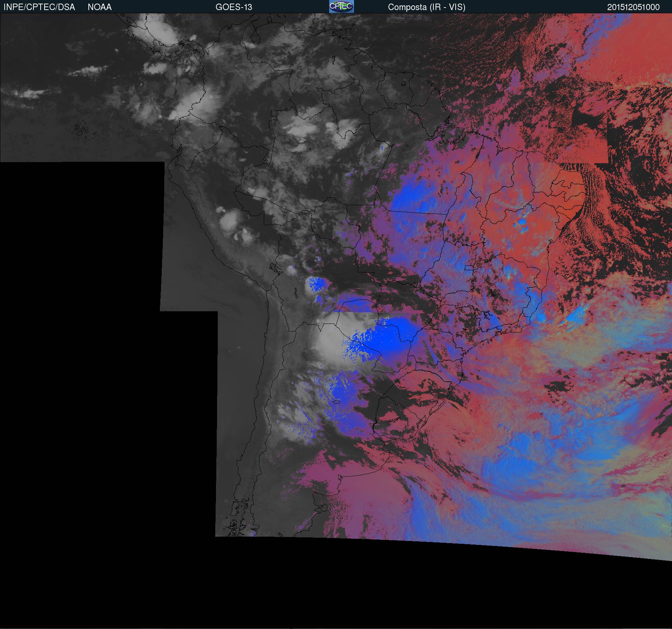Click the 201512051000 timestamp
The image size is (672, 629).
(x=633, y=7)
